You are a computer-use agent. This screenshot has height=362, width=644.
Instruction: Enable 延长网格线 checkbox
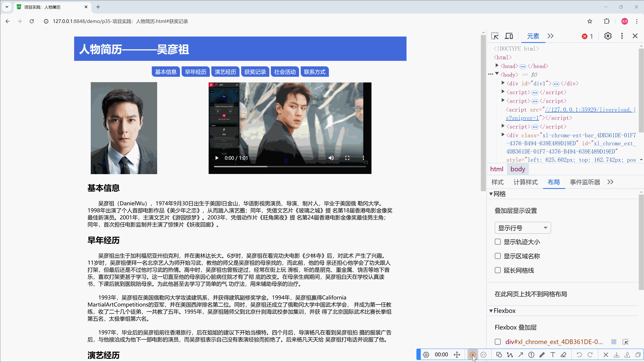[x=498, y=270]
